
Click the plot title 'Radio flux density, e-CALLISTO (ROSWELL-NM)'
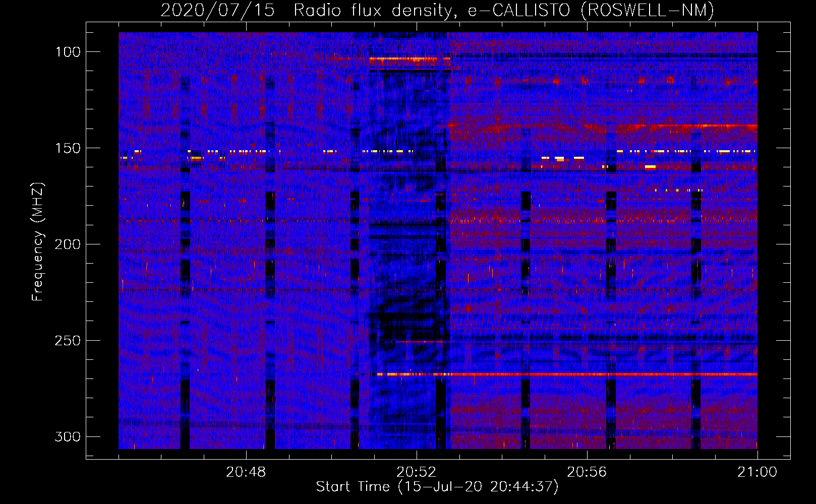[x=504, y=10]
